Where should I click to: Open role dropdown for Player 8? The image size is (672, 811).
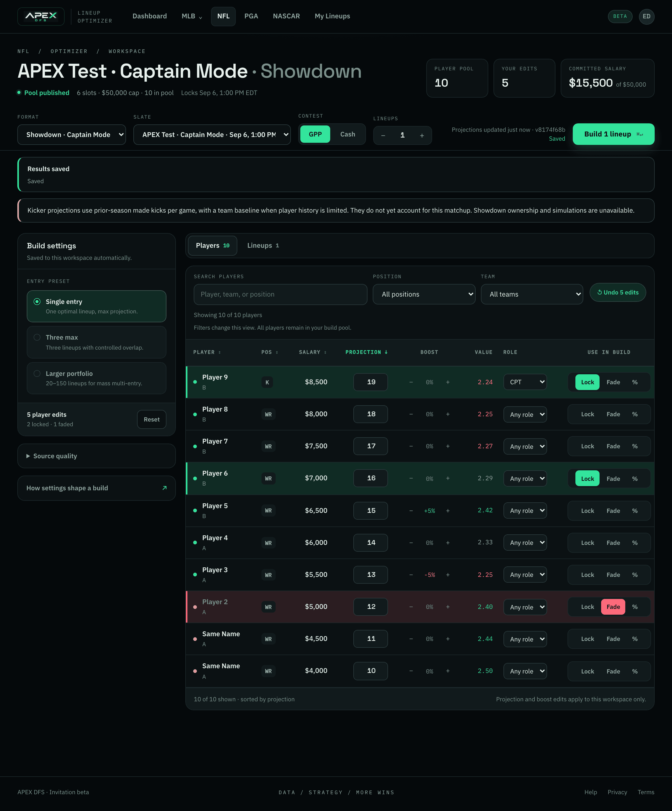pyautogui.click(x=525, y=414)
